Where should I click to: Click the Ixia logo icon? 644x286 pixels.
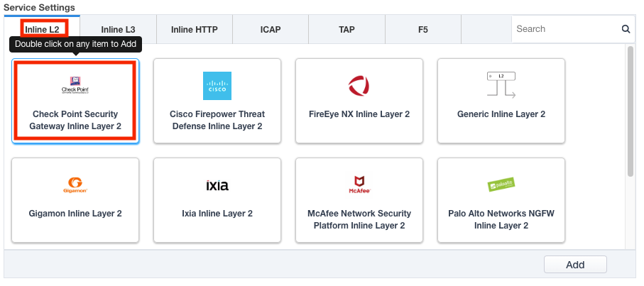[x=217, y=186]
